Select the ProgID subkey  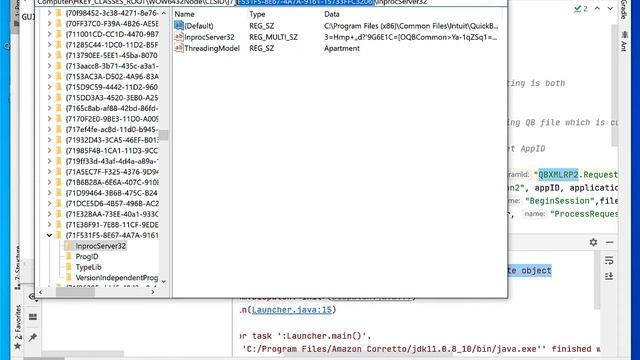(87, 256)
